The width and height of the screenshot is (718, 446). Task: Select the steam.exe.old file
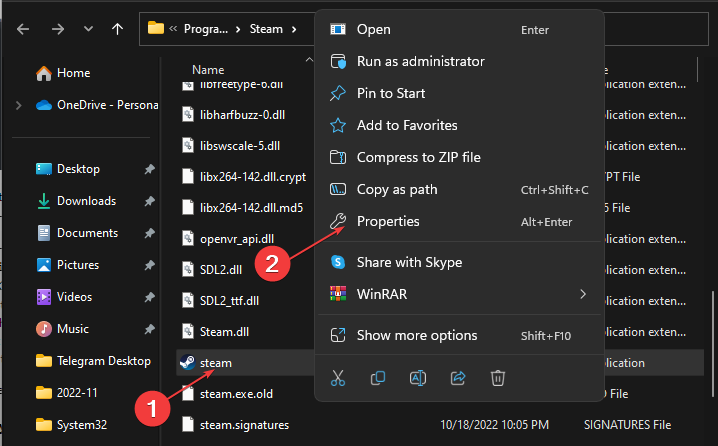238,393
